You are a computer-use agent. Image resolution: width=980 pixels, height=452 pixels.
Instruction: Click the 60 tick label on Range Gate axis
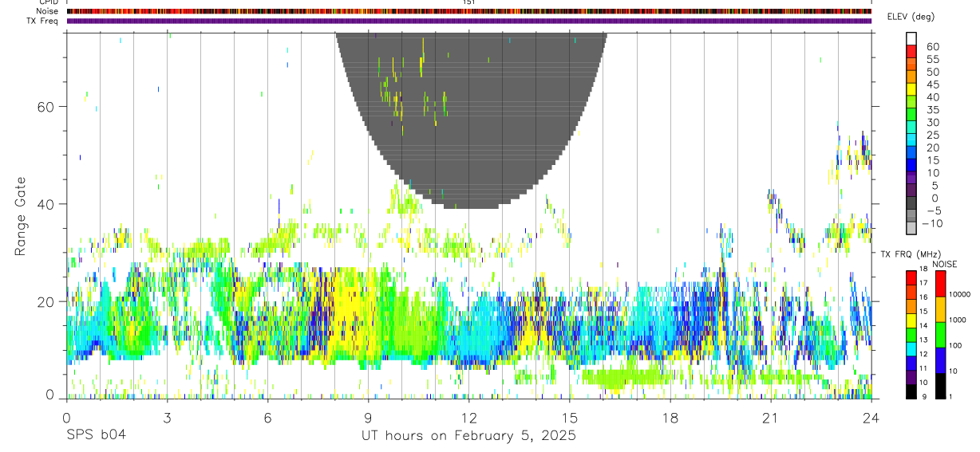tap(45, 107)
